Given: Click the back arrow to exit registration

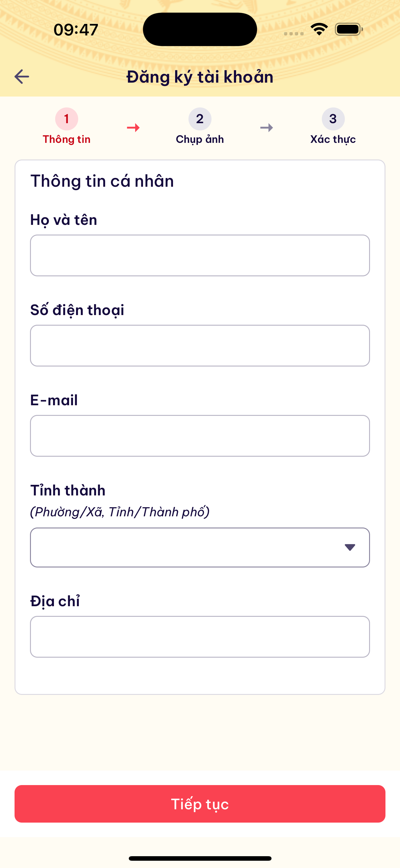Looking at the screenshot, I should (x=22, y=77).
